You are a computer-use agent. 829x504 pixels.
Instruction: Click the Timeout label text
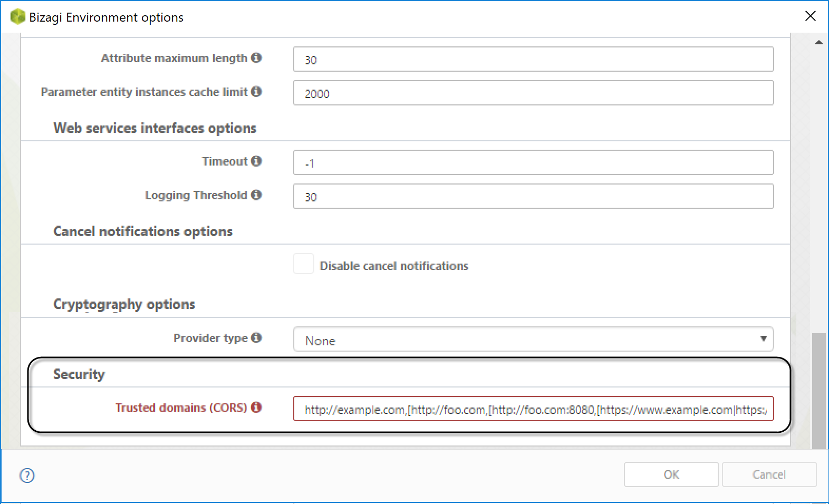tap(225, 161)
